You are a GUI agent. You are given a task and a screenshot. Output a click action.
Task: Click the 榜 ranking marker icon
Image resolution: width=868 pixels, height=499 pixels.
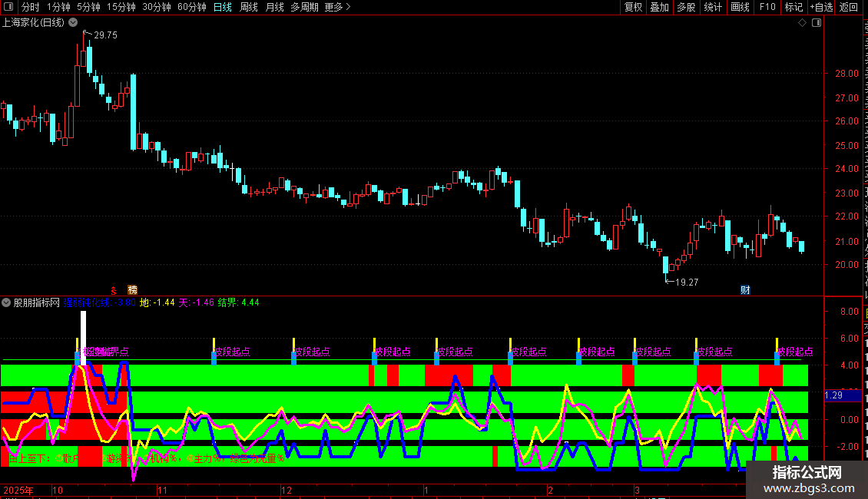[x=132, y=290]
